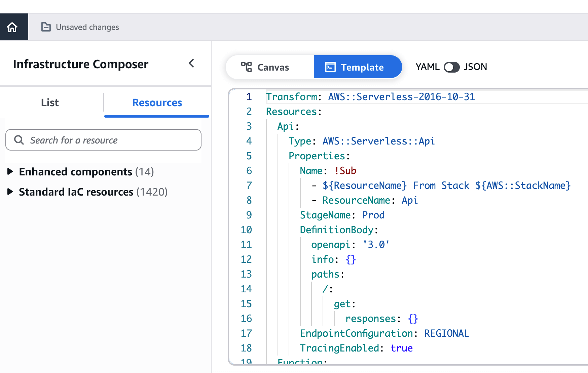Click the file icon next to Unsaved changes
The image size is (588, 373).
coord(46,27)
